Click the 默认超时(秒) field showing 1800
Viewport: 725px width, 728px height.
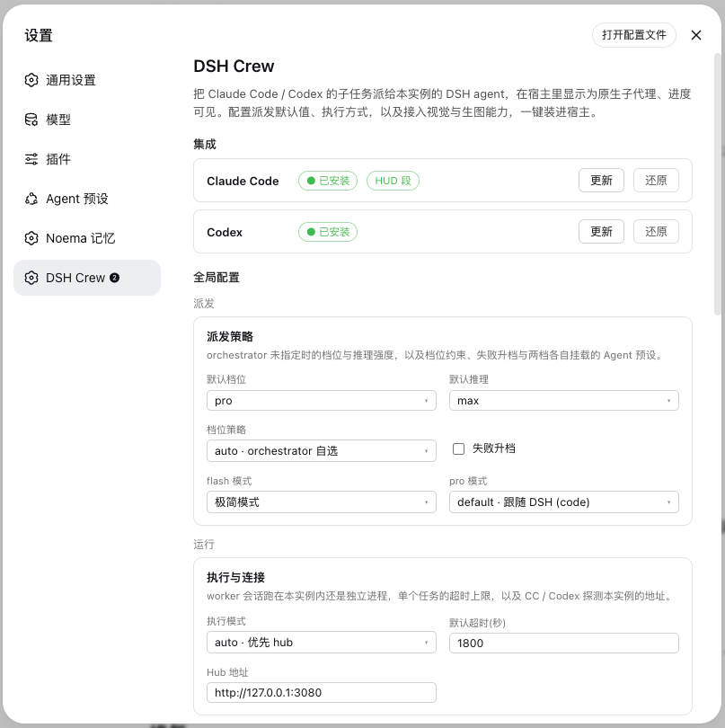563,643
